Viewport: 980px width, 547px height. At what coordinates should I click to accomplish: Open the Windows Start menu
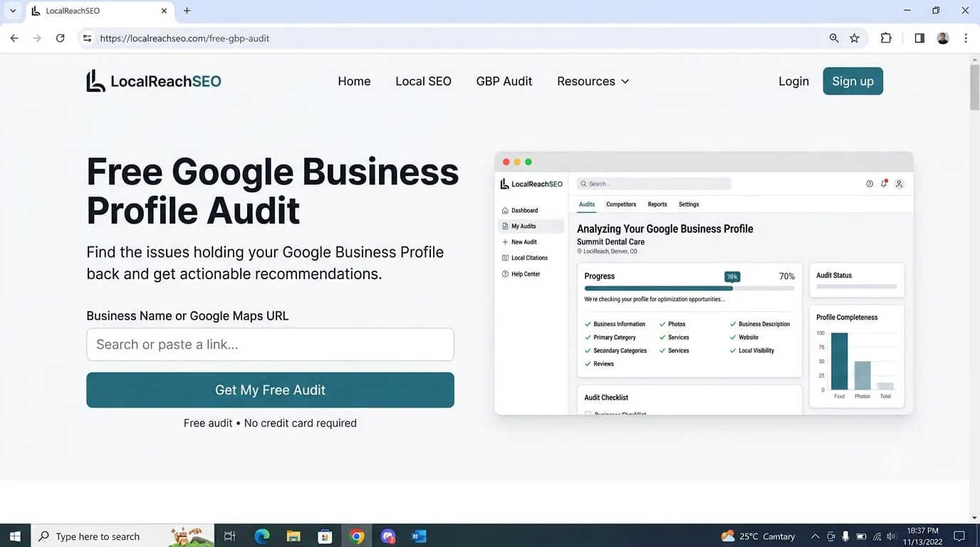coord(15,536)
